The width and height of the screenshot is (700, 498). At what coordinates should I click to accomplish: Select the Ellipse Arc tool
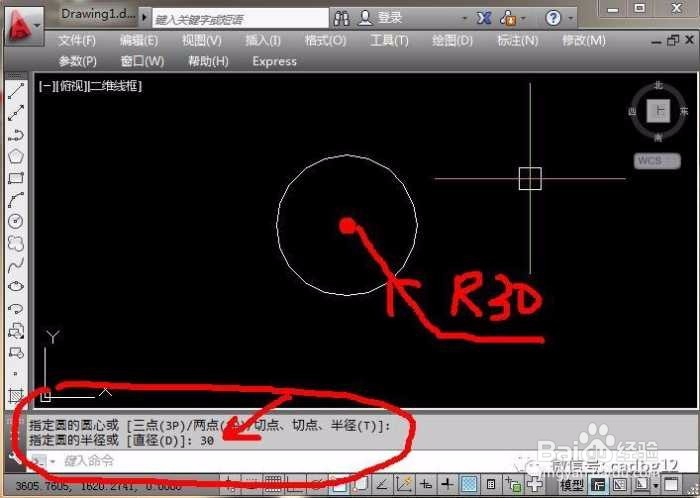(16, 308)
